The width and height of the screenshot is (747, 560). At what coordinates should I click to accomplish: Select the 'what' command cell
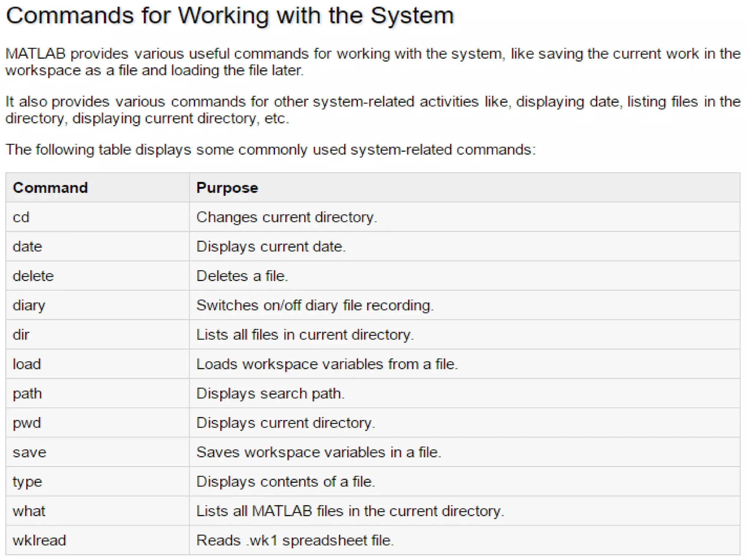pos(29,511)
